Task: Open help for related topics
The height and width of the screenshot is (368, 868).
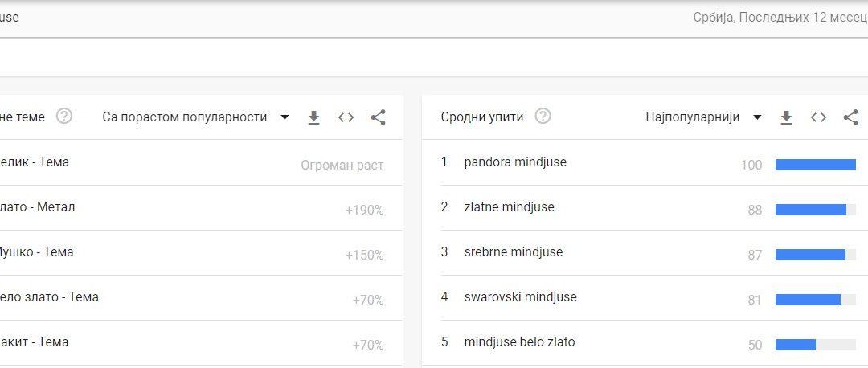Action: (x=64, y=117)
